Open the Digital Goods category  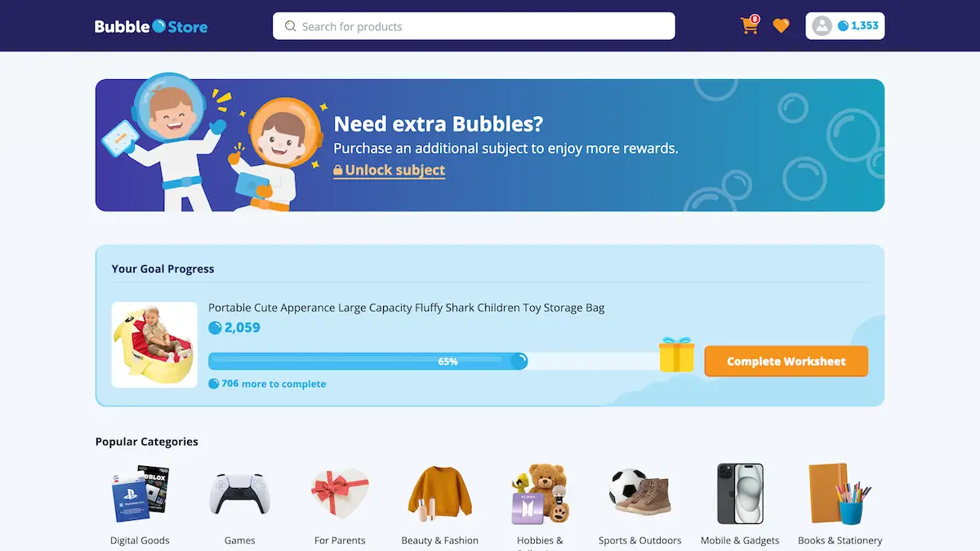click(x=140, y=505)
